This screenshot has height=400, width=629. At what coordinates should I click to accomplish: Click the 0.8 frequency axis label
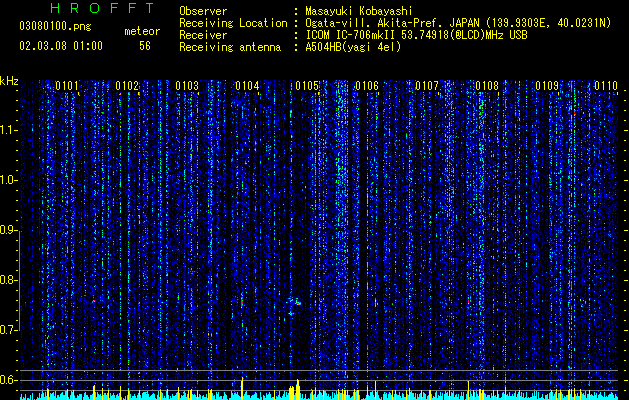[x=8, y=280]
